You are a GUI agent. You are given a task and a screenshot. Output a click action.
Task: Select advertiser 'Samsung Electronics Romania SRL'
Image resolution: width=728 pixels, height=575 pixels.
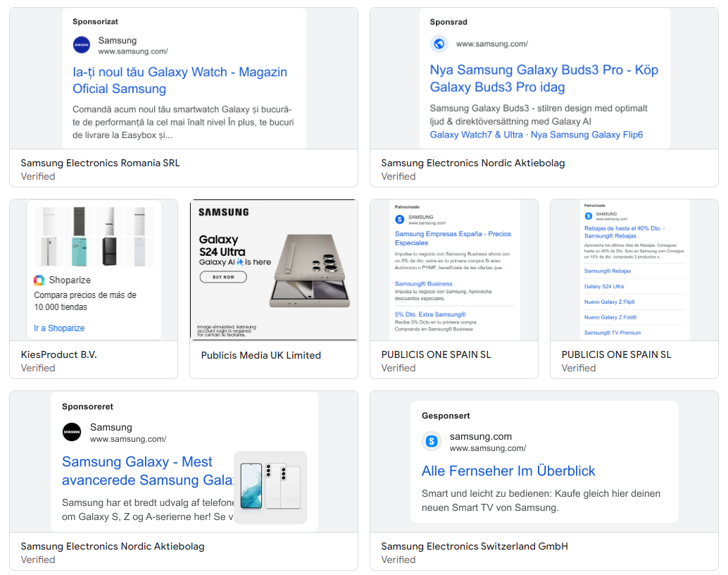[x=100, y=163]
